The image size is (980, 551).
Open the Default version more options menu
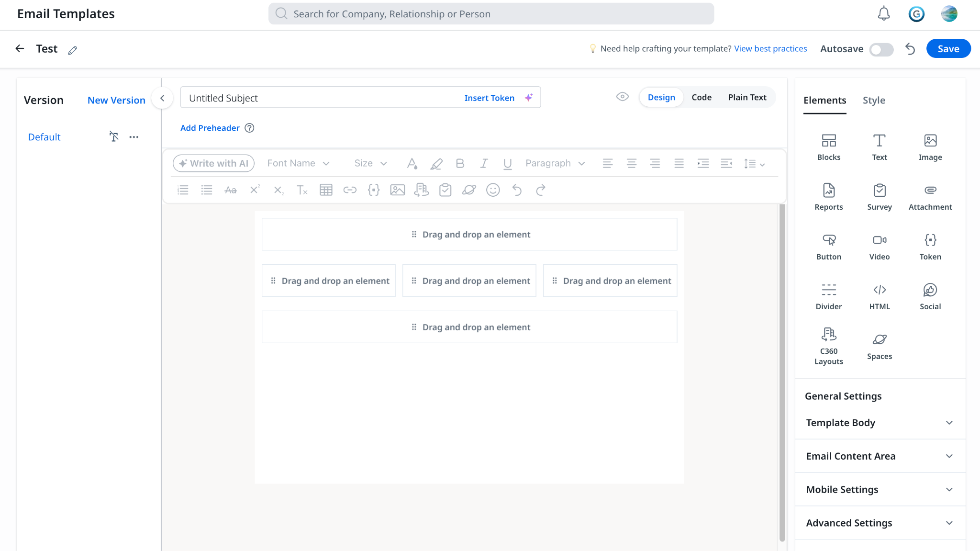[134, 137]
